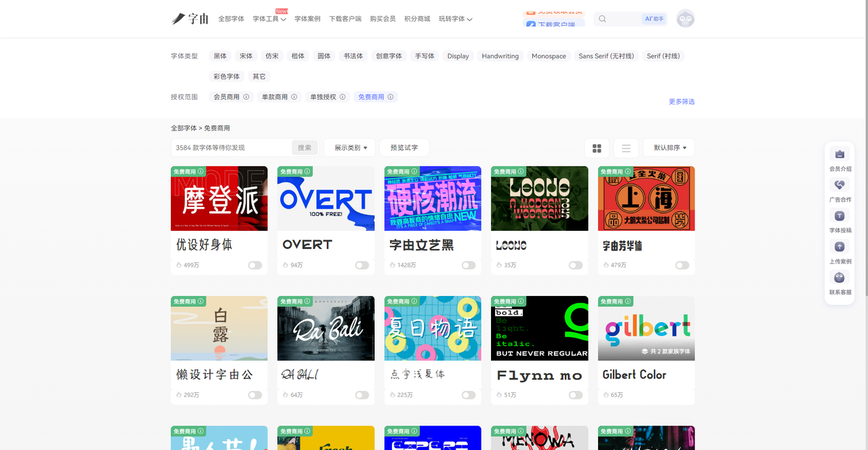The image size is (868, 450).
Task: Go to 购买会员 navigation item
Action: click(382, 19)
